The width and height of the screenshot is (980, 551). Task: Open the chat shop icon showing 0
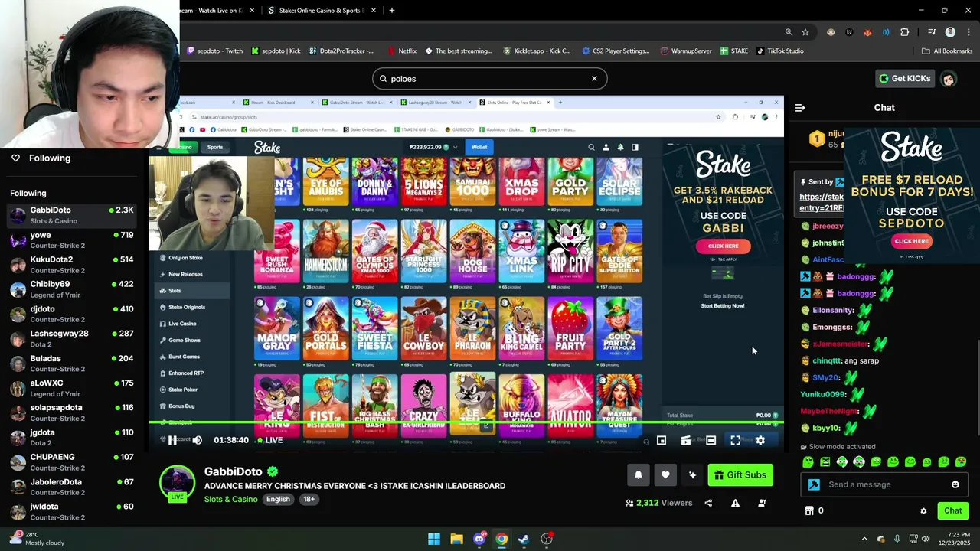814,510
